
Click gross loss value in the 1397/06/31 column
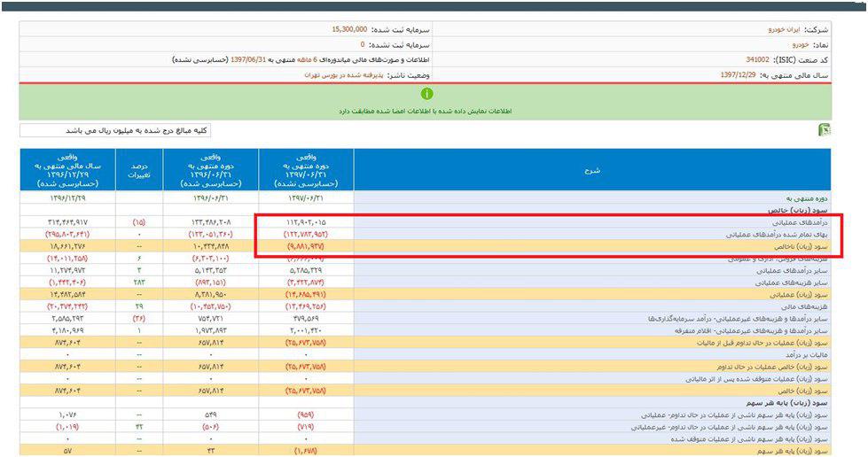[x=306, y=247]
